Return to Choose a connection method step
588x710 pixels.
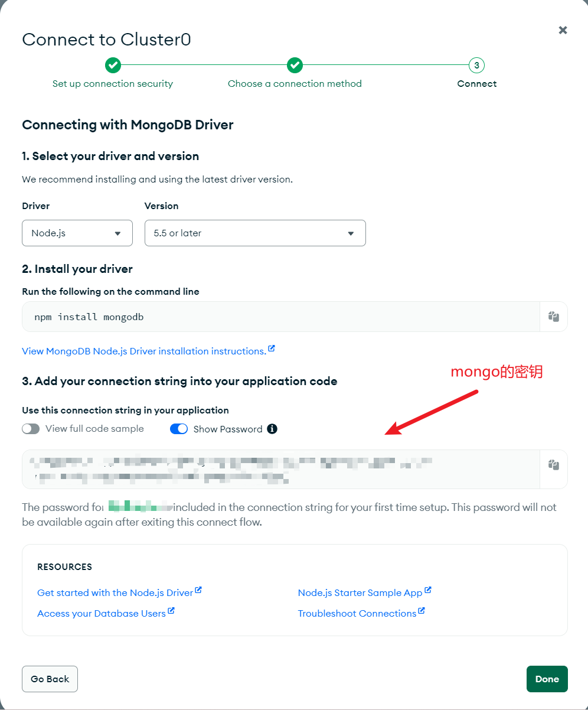[x=295, y=84]
